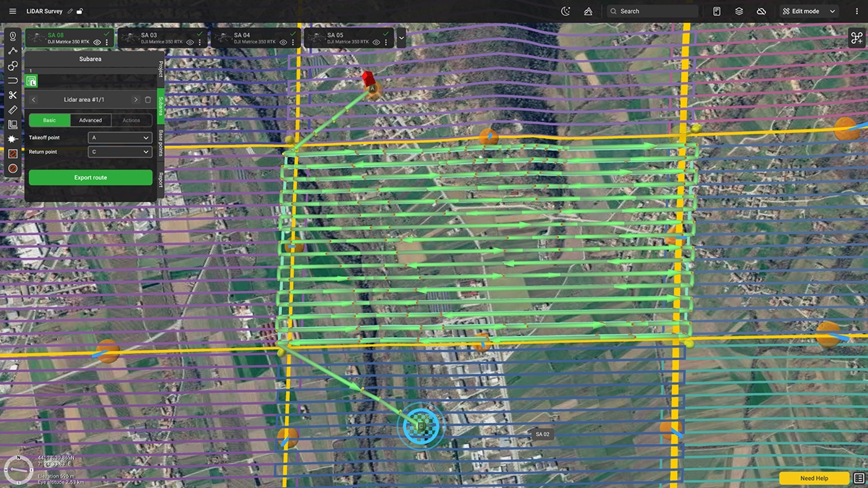Open the hamburger main menu
Viewport: 868px width, 488px height.
pos(12,11)
